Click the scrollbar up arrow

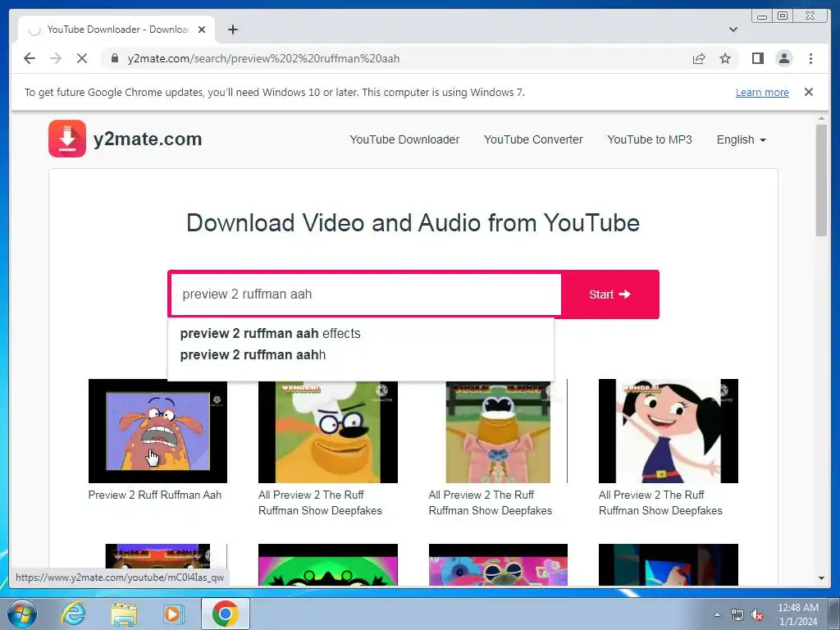tap(821, 118)
